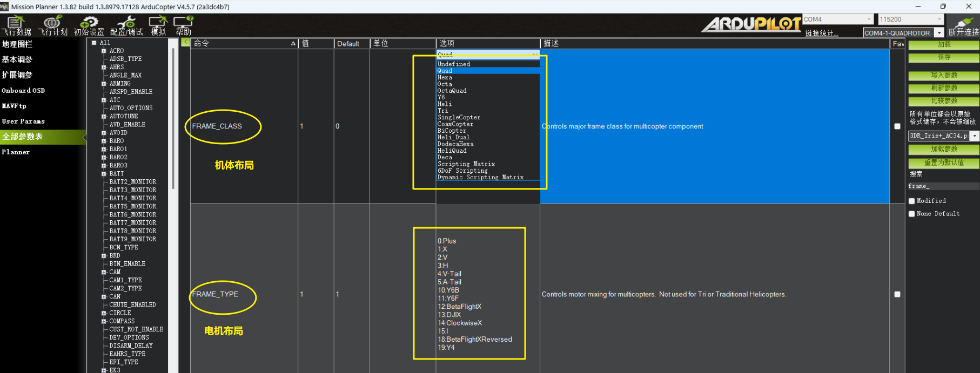This screenshot has height=373, width=980.
Task: Select 基本调参 in the left sidebar
Action: click(17, 59)
